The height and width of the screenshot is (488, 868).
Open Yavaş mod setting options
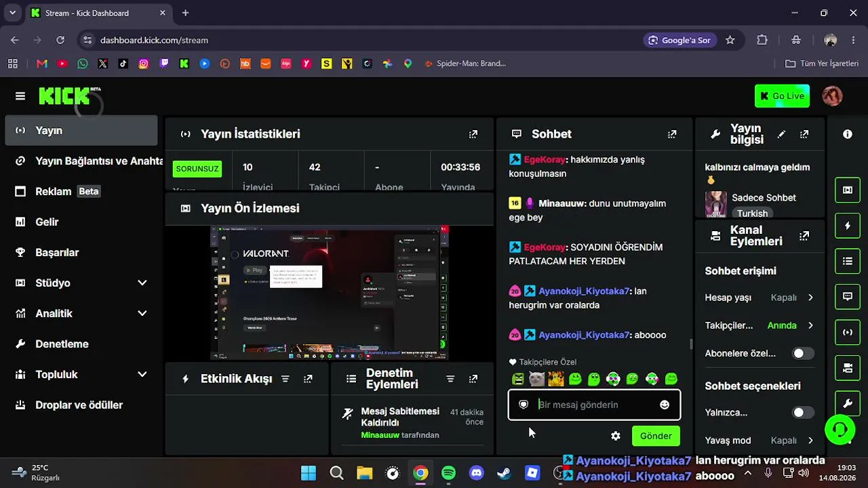pos(759,441)
